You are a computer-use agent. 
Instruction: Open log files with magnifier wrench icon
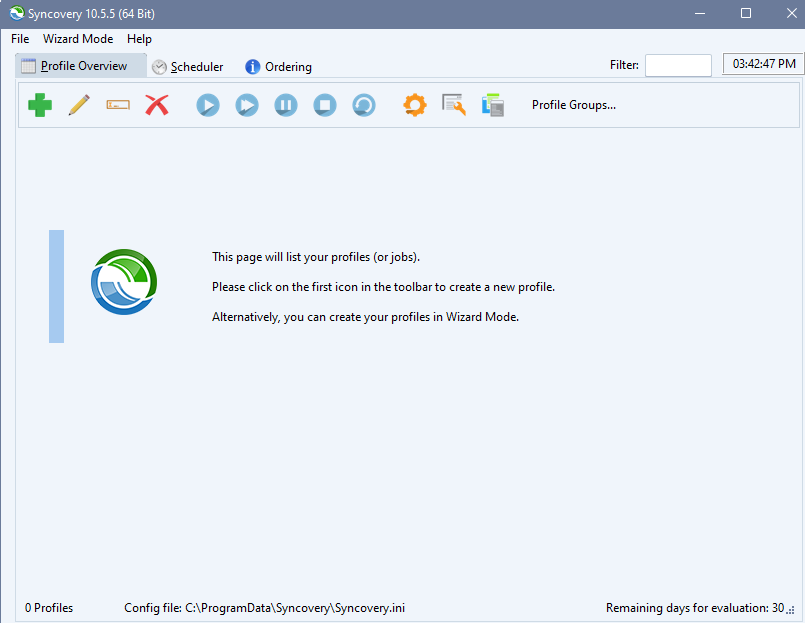coord(454,105)
